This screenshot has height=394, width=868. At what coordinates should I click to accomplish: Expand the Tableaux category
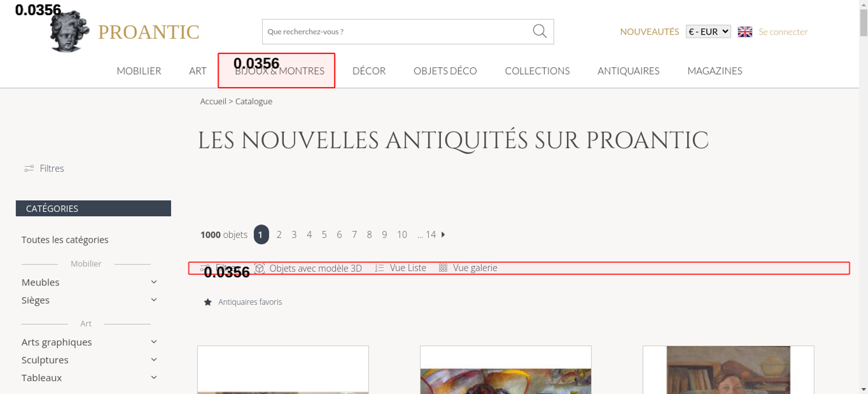coord(154,378)
